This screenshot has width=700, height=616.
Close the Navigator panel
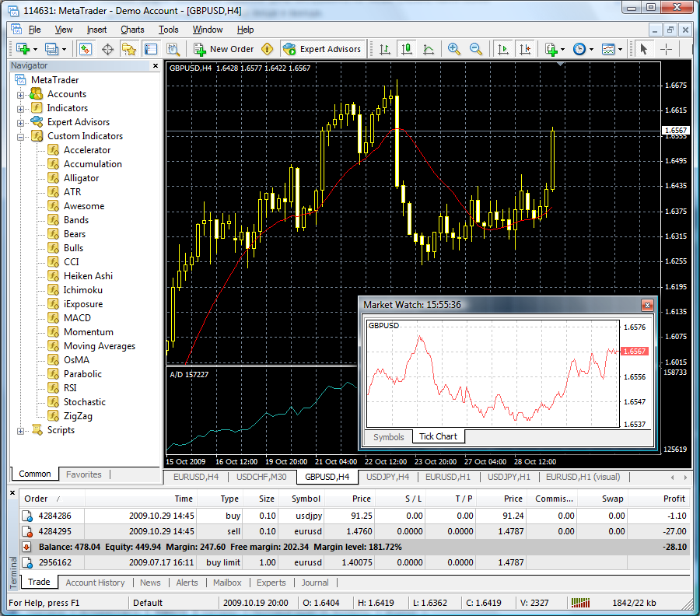tap(156, 65)
